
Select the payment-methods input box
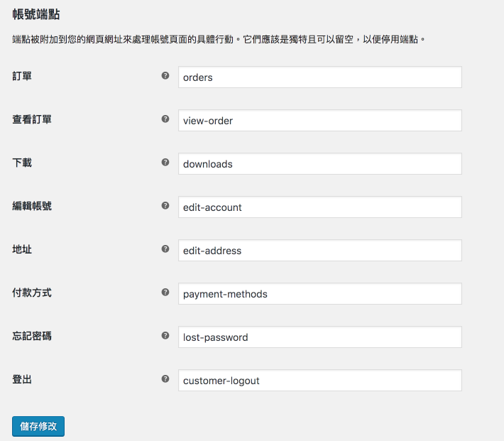pos(320,294)
